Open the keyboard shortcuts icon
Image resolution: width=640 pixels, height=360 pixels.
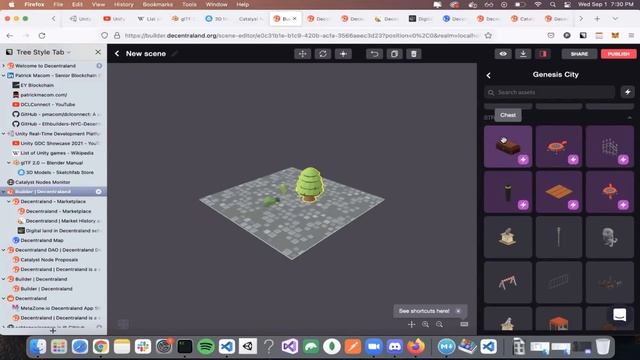pyautogui.click(x=464, y=324)
